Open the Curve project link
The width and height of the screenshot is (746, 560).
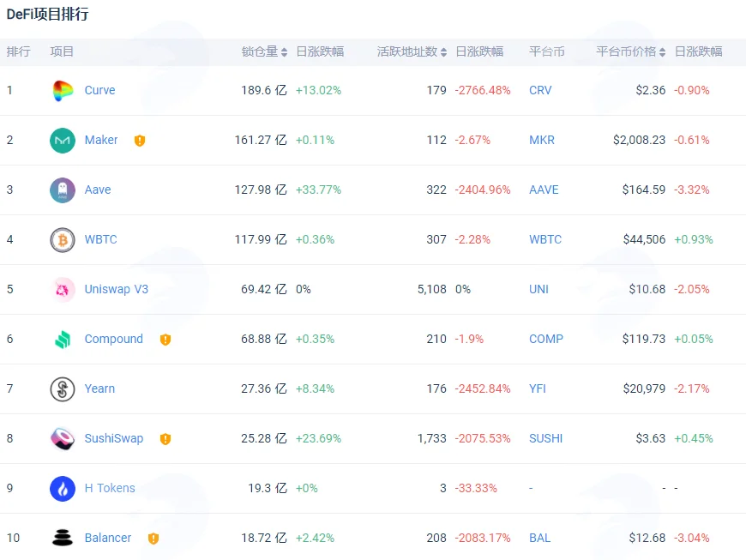coord(100,90)
